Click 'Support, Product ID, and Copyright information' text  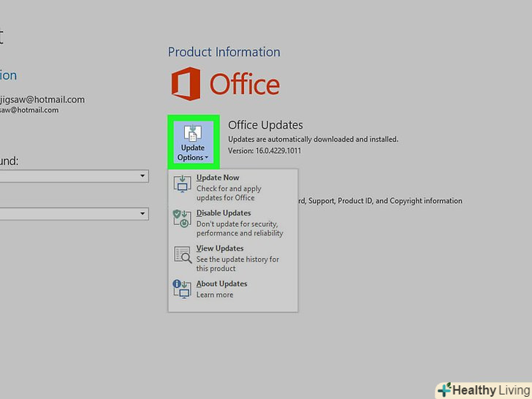click(x=385, y=201)
